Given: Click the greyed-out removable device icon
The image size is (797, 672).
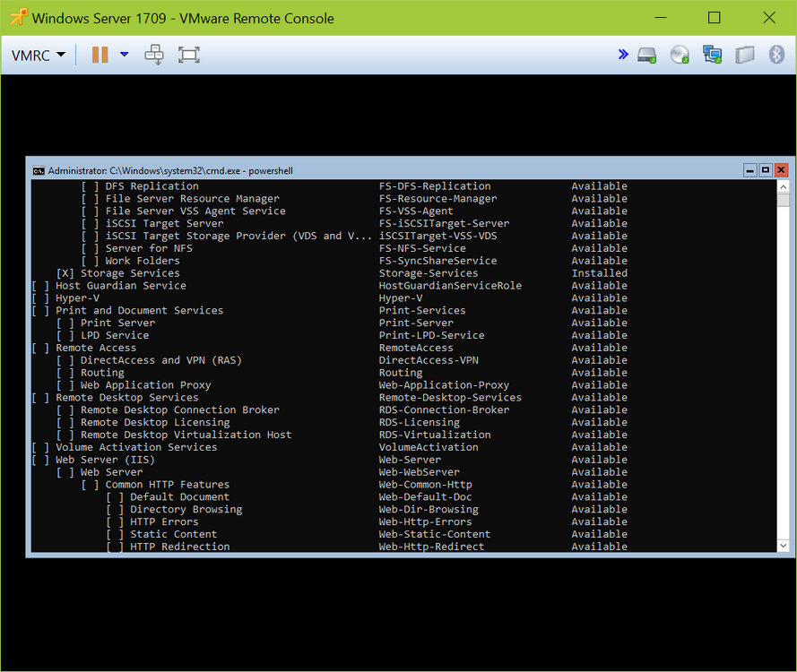Looking at the screenshot, I should pos(745,55).
